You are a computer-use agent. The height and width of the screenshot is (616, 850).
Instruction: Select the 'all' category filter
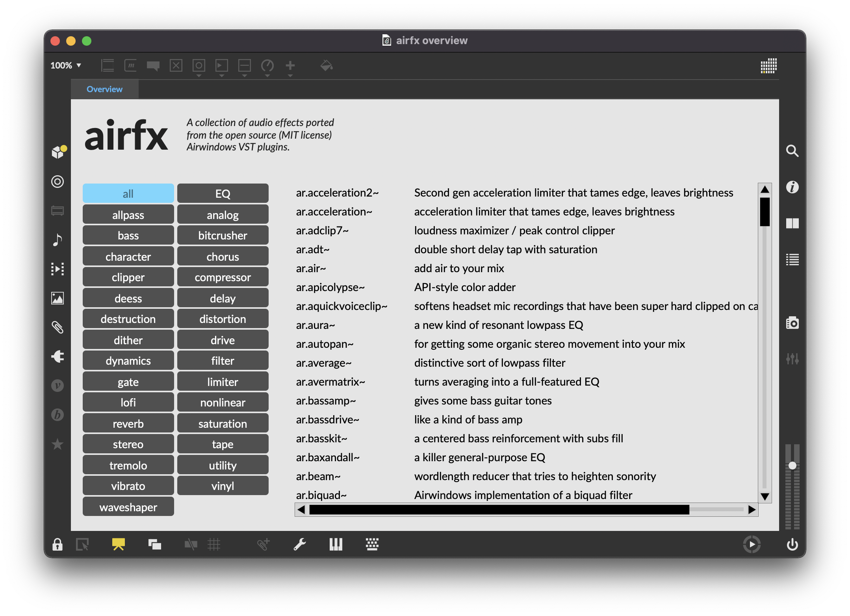point(128,193)
